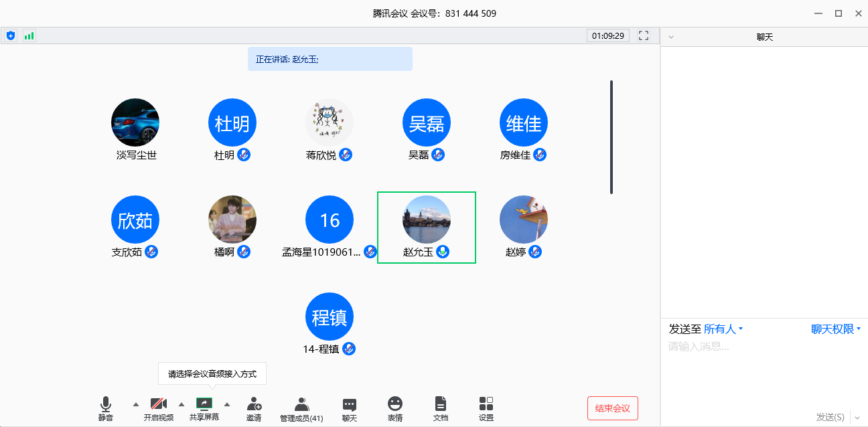
Task: Open manage members 管理成员(41)
Action: pyautogui.click(x=301, y=406)
